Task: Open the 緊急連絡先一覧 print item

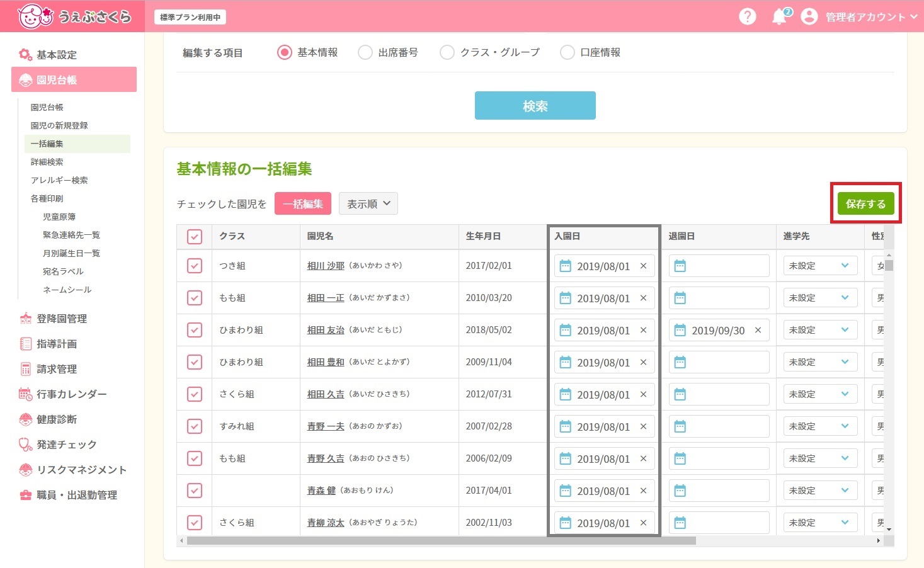Action: [x=71, y=235]
